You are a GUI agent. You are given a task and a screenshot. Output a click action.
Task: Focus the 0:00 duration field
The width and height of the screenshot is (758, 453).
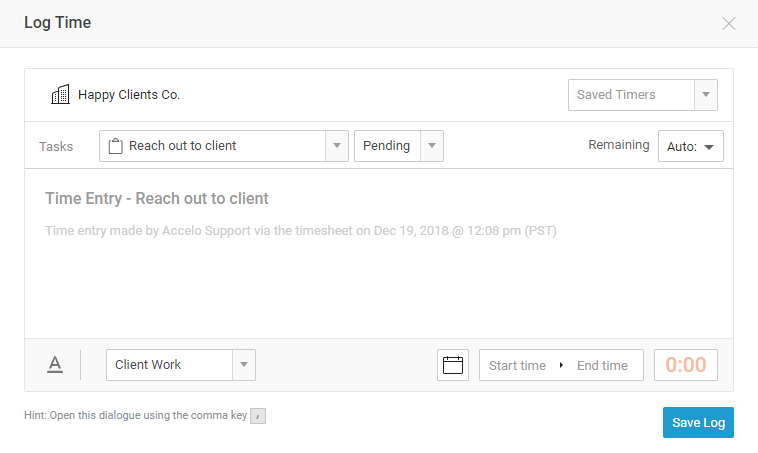(686, 365)
